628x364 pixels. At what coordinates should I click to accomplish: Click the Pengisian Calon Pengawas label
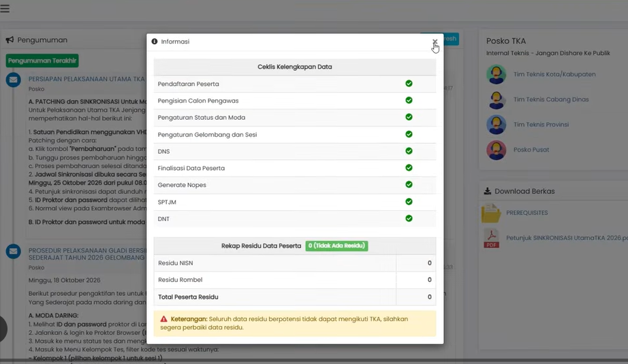(198, 101)
